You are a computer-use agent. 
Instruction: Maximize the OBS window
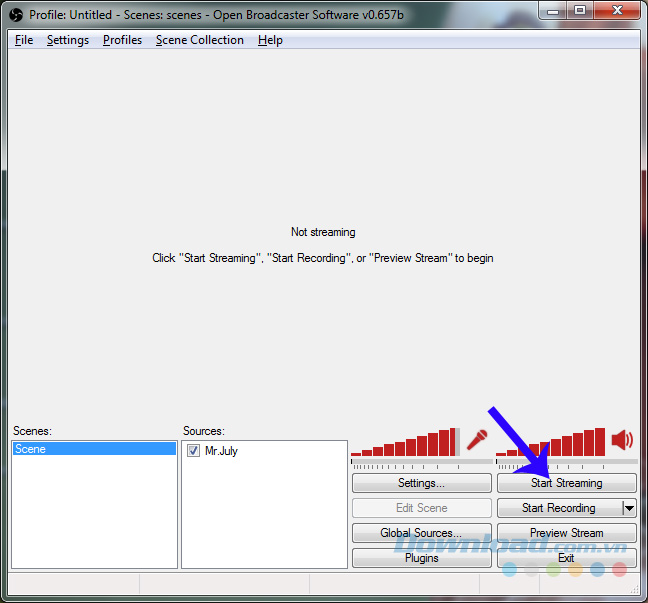tap(580, 11)
